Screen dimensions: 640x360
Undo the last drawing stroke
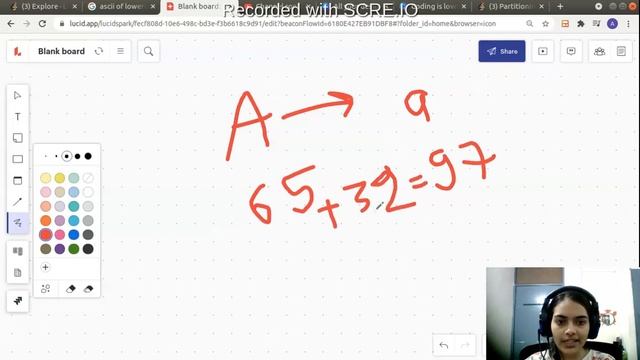click(x=444, y=346)
